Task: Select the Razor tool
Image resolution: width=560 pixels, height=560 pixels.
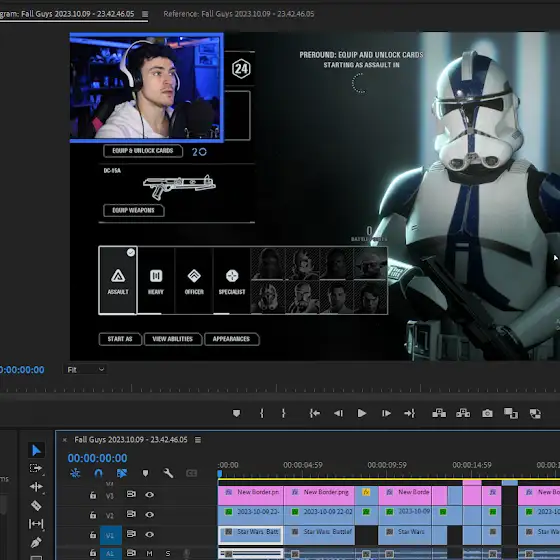Action: click(36, 505)
